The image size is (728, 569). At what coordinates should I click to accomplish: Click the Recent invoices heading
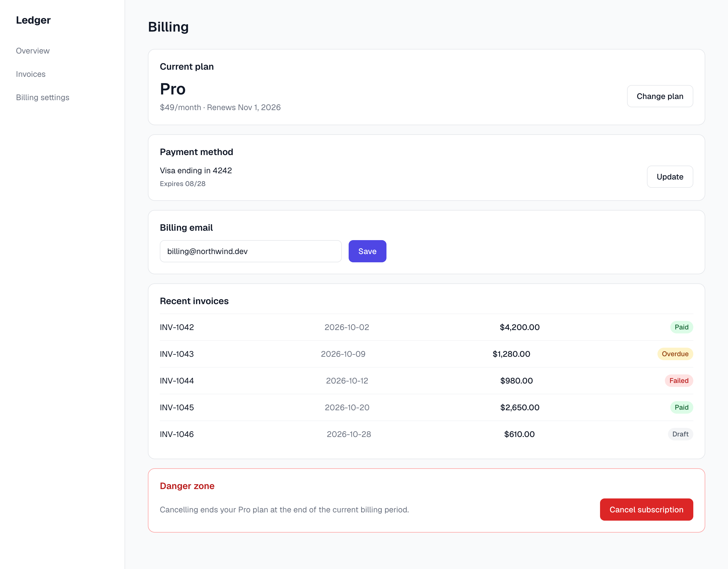tap(194, 301)
